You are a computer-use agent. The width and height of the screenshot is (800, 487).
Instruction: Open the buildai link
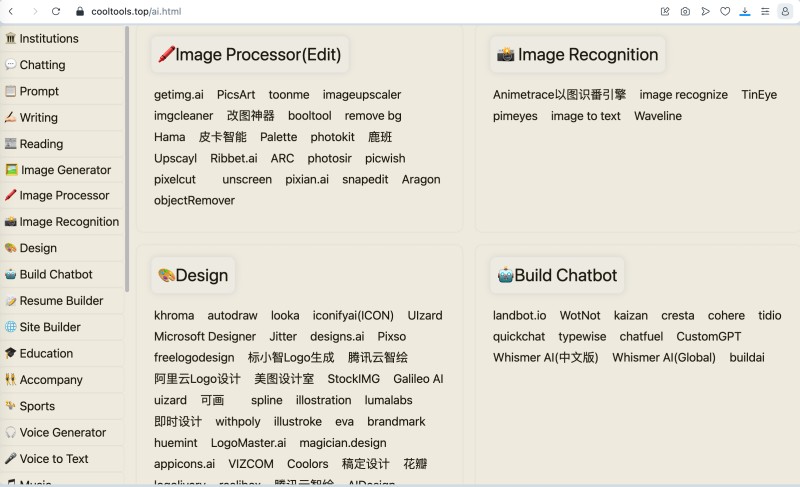tap(747, 357)
